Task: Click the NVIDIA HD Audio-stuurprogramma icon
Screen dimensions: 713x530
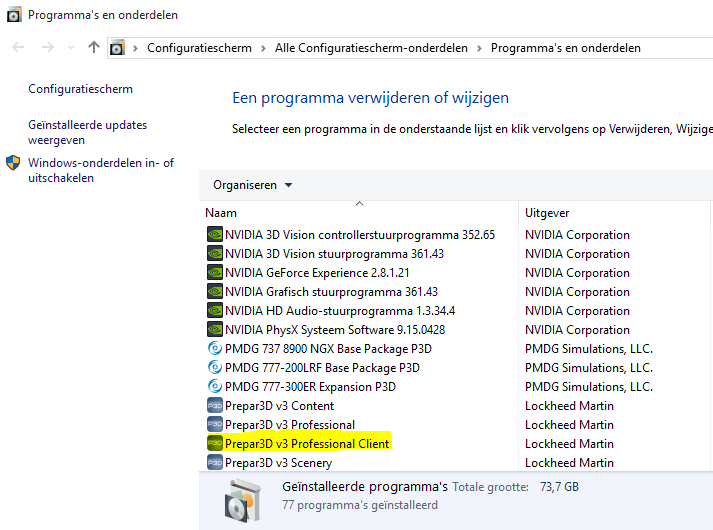Action: (215, 311)
